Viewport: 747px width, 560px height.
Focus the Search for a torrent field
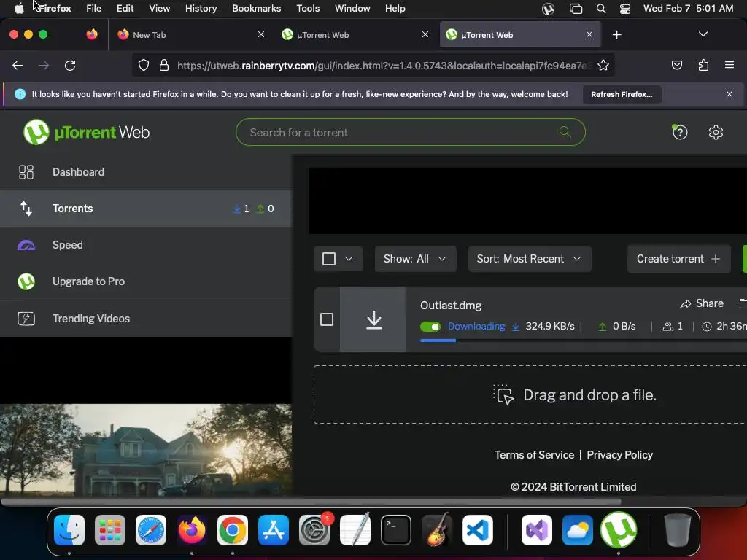410,133
